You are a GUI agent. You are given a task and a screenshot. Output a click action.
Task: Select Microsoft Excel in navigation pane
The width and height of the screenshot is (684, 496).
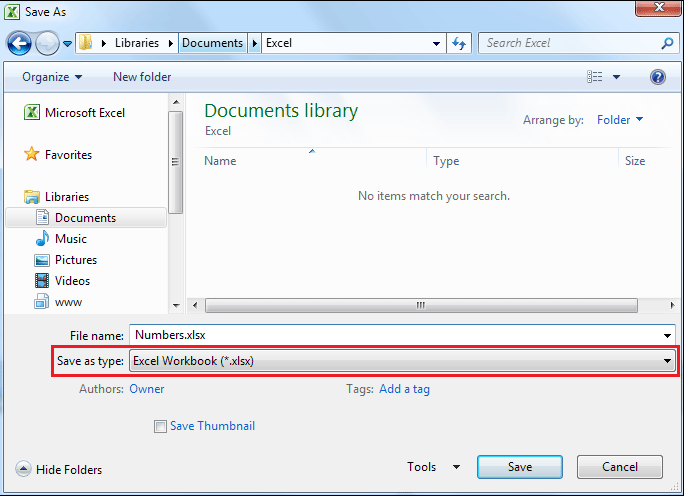click(84, 113)
